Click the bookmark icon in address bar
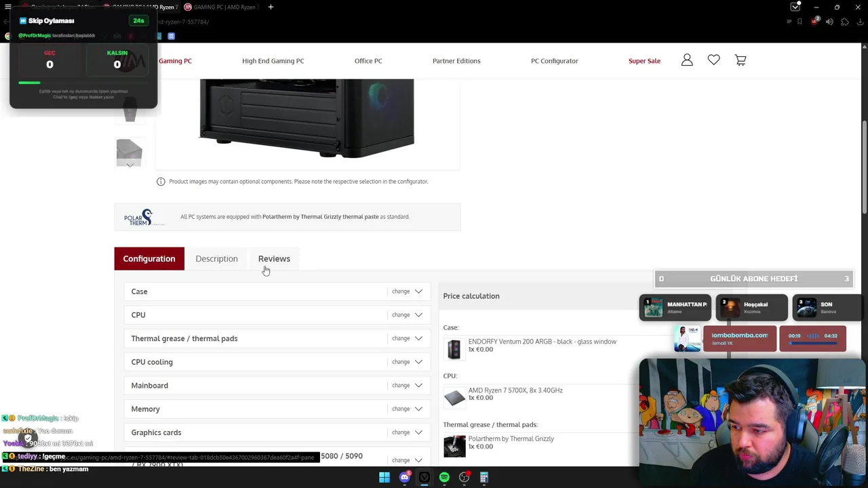The image size is (868, 488). pos(800,22)
